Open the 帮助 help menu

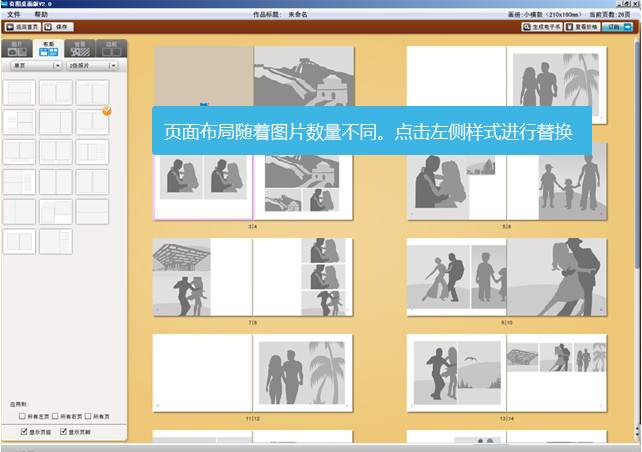[x=41, y=14]
